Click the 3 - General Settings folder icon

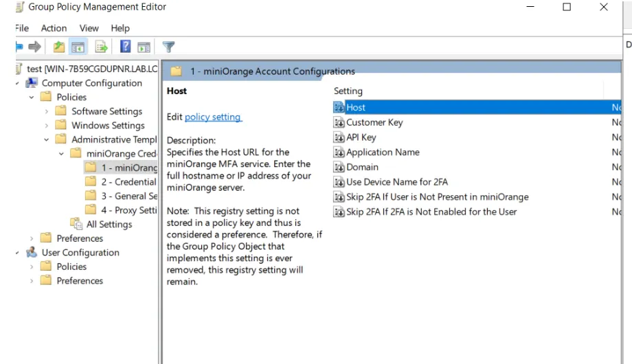click(x=91, y=196)
